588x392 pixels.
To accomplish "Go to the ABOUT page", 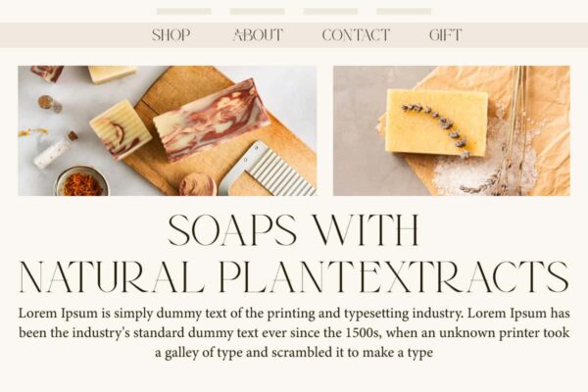I will coord(258,35).
